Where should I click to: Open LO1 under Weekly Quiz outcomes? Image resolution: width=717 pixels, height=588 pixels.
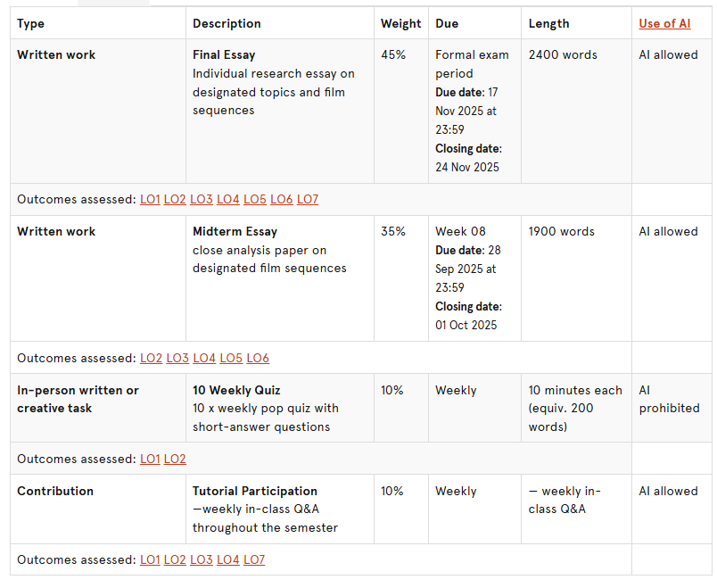(150, 459)
